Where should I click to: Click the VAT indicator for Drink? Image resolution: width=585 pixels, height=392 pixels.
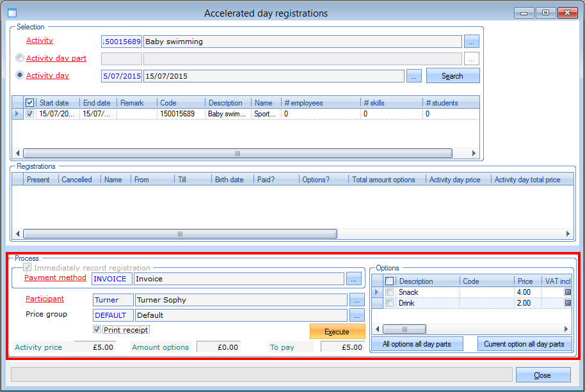point(568,303)
